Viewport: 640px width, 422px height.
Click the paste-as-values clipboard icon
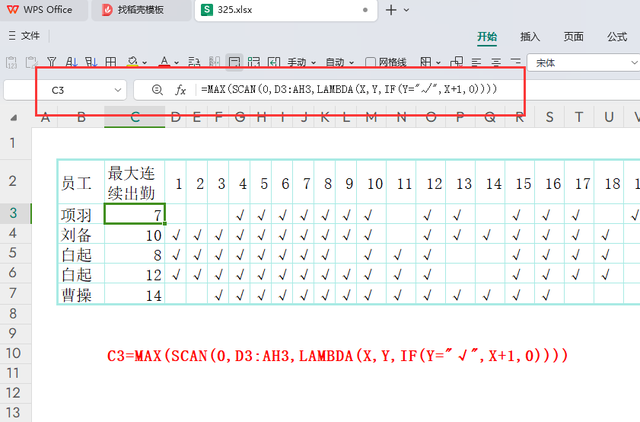(11, 62)
